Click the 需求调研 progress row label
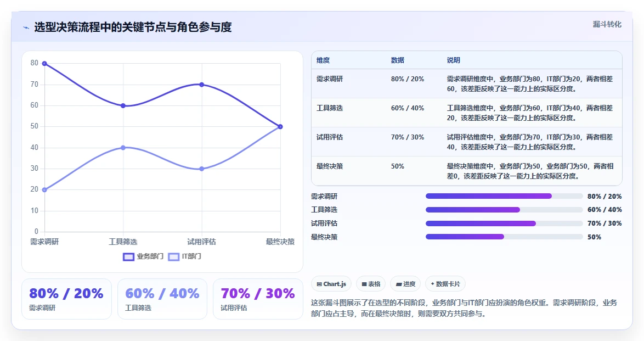This screenshot has height=341, width=644. coord(324,197)
